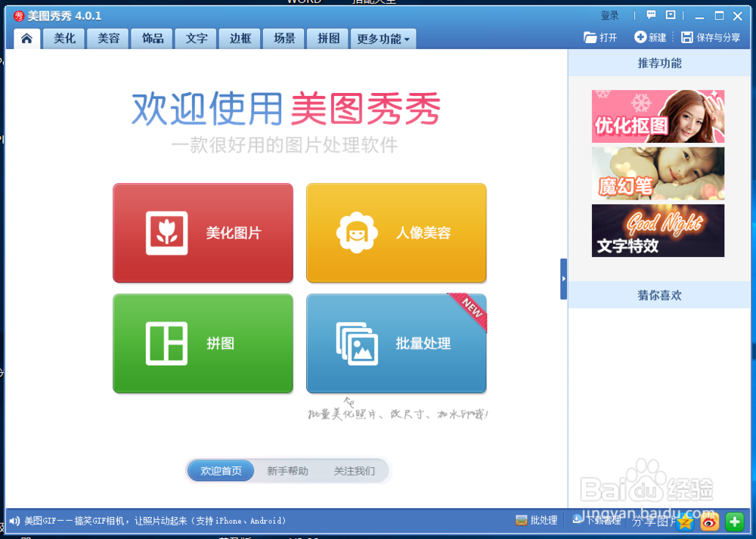The image size is (756, 539).
Task: Select the 文字 tab
Action: coord(197,39)
